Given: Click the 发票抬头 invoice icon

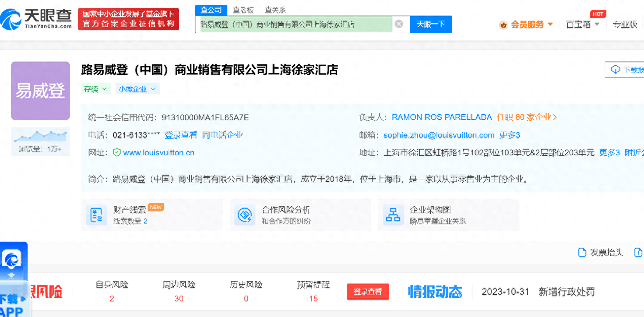Looking at the screenshot, I should (x=582, y=252).
